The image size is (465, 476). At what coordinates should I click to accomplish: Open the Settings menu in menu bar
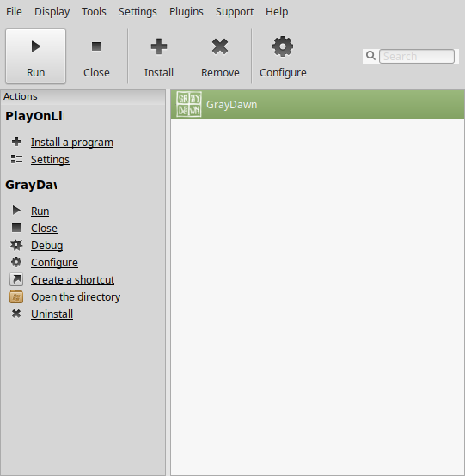pos(138,12)
